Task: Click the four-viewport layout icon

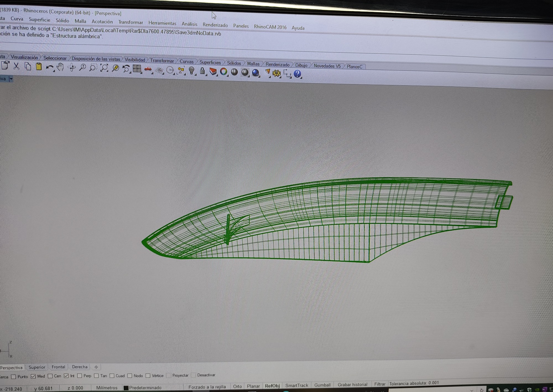Action: pyautogui.click(x=137, y=69)
